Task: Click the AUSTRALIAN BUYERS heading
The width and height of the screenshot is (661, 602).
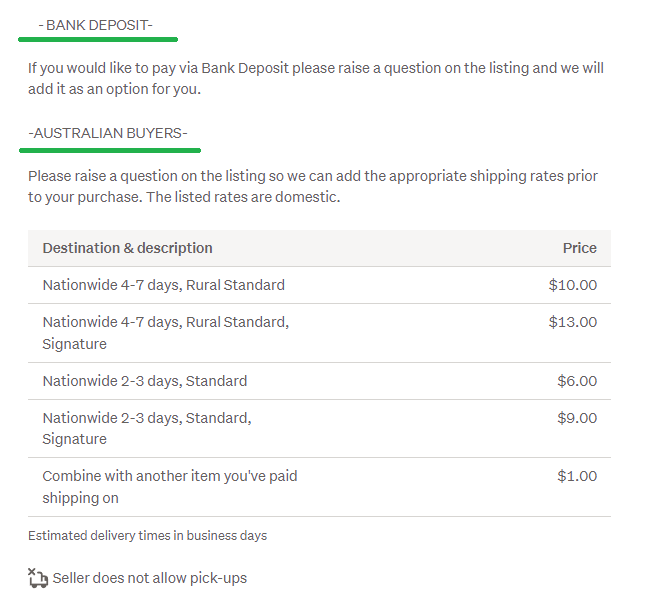Action: 108,133
